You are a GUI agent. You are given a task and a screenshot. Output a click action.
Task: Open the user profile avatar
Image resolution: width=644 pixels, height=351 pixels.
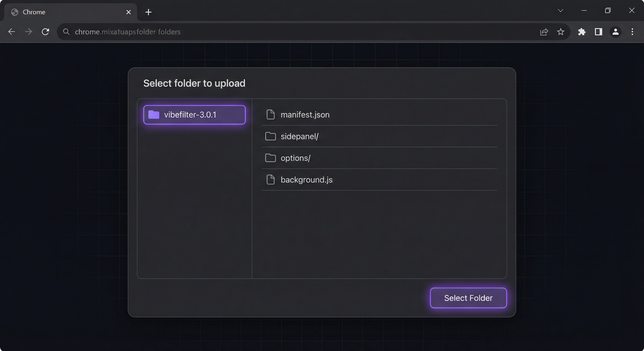click(615, 32)
